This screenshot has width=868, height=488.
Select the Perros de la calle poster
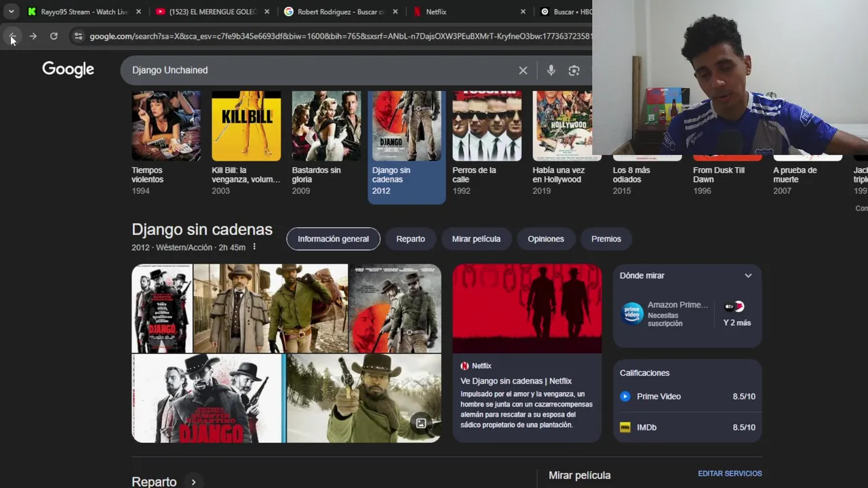click(487, 126)
